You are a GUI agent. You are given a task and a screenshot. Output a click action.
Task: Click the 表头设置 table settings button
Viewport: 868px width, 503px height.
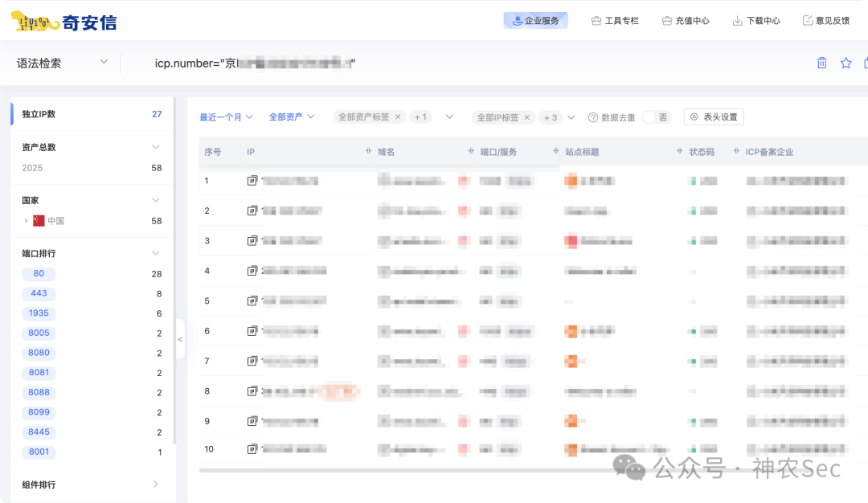tap(714, 117)
